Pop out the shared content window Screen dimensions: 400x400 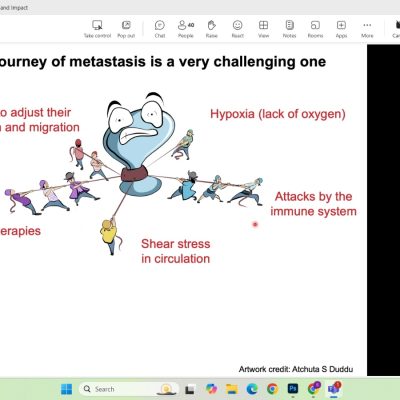click(x=126, y=29)
